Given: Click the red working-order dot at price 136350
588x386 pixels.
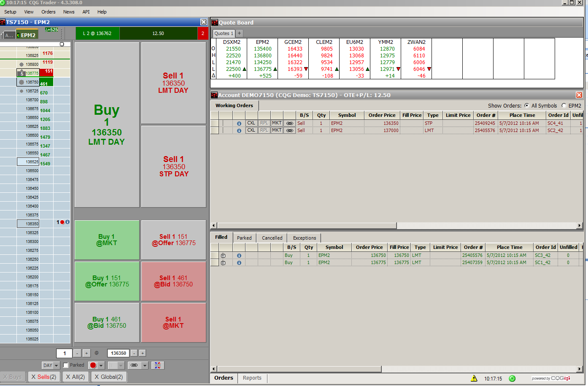Looking at the screenshot, I should coord(62,222).
